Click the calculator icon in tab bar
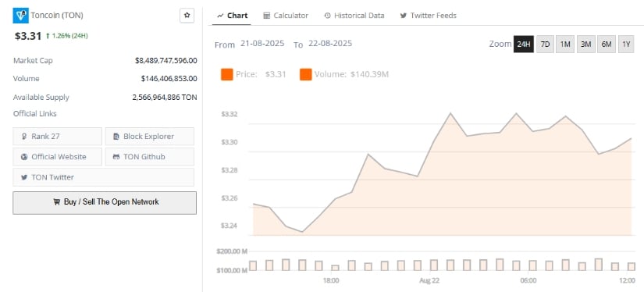This screenshot has height=292, width=644. point(266,16)
